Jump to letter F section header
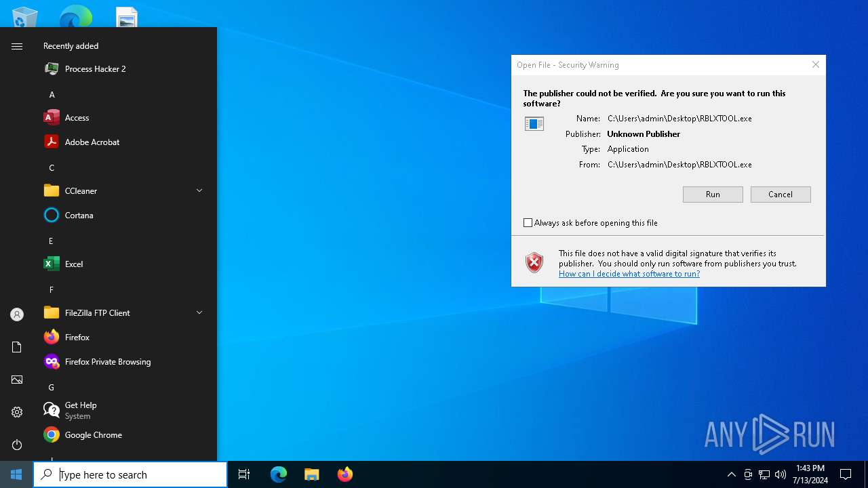Screen dimensions: 868x488 point(51,289)
